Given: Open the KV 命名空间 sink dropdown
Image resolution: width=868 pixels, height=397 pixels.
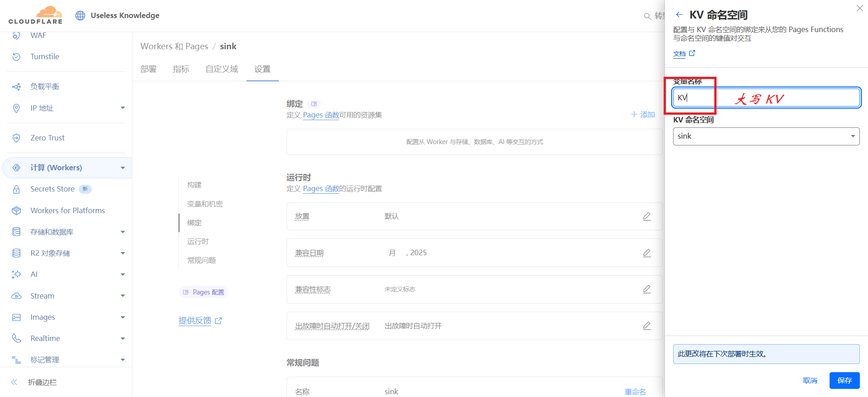Looking at the screenshot, I should [x=766, y=136].
